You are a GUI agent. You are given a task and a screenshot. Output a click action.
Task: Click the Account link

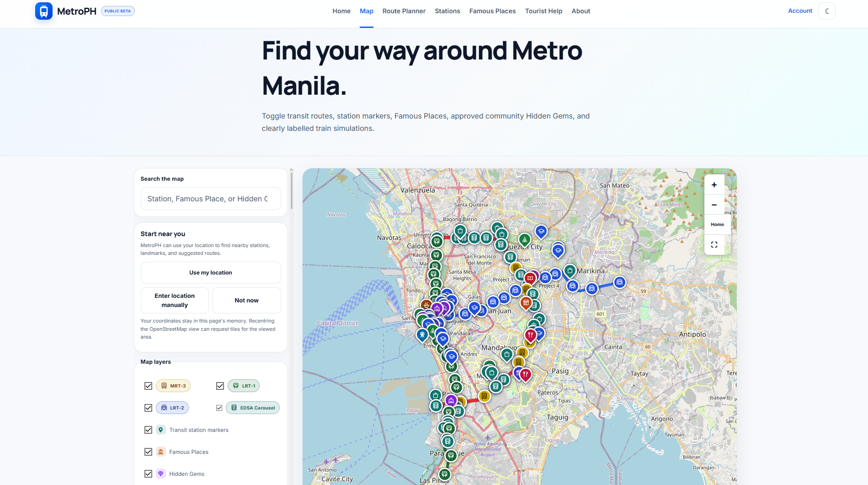coord(800,11)
